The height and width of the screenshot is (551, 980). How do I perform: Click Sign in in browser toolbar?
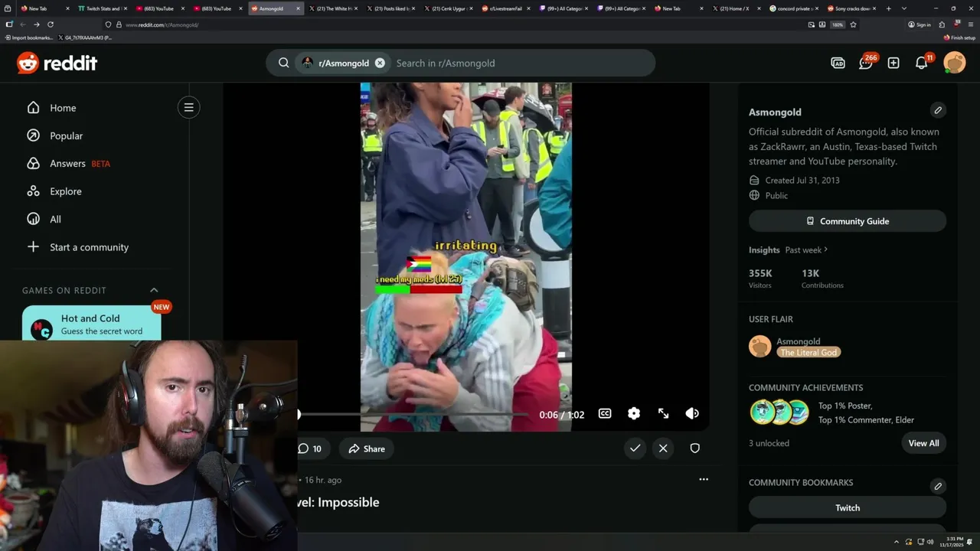coord(920,24)
